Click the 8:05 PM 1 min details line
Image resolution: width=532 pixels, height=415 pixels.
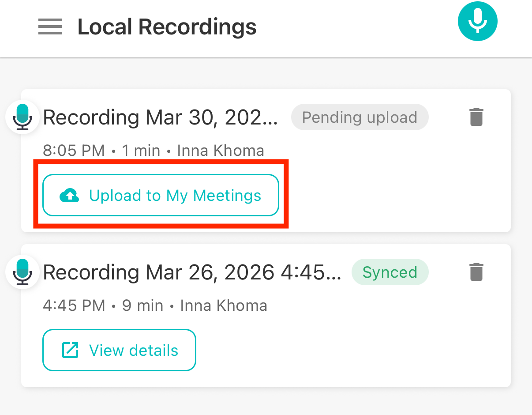pos(101,151)
